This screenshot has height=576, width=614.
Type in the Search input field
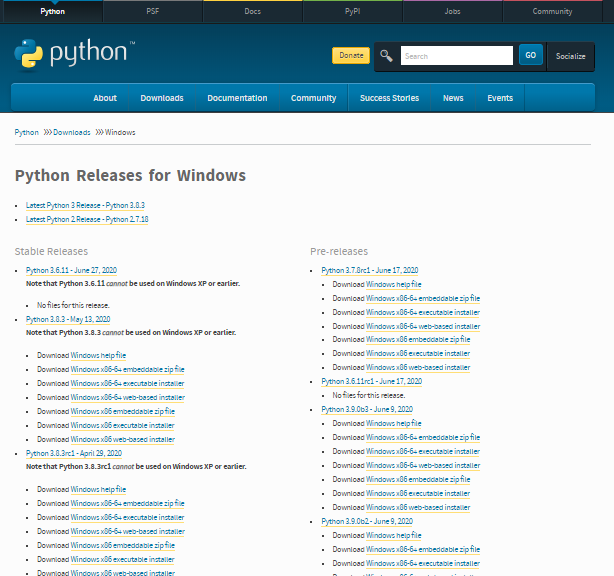(456, 56)
